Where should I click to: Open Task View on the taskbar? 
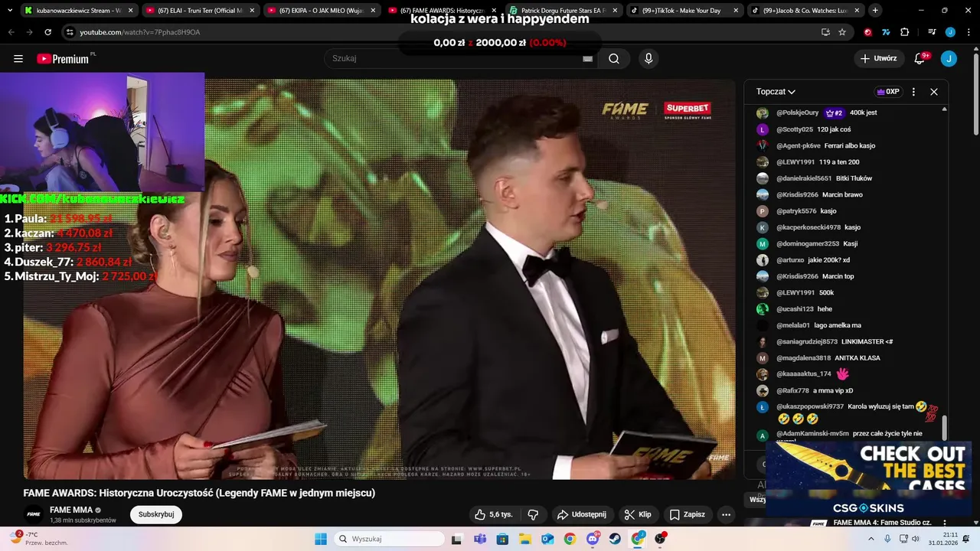click(x=457, y=539)
